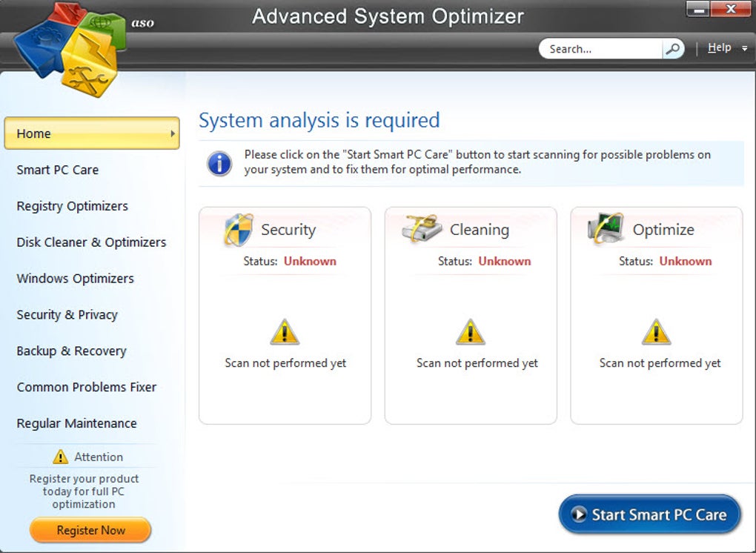Open Common Problems Fixer

click(86, 387)
